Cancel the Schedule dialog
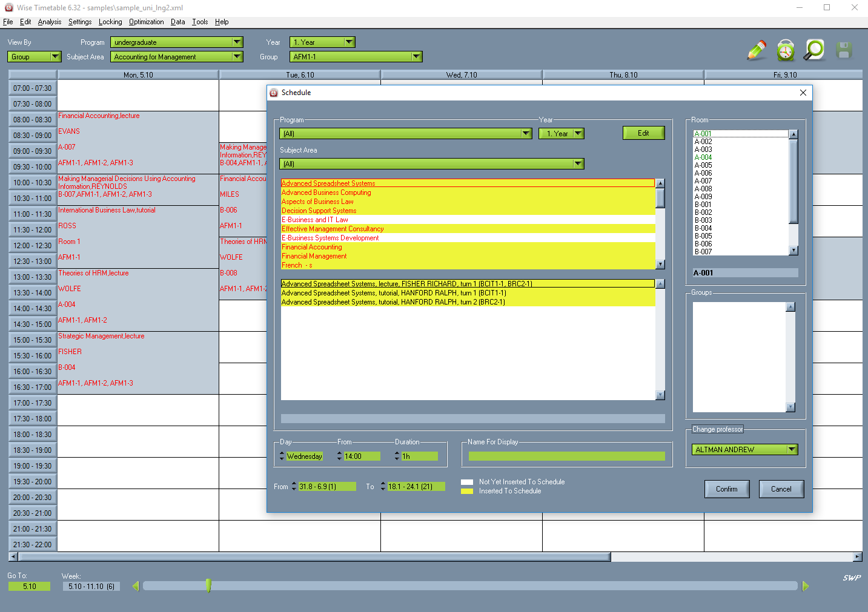The width and height of the screenshot is (868, 612). click(781, 489)
